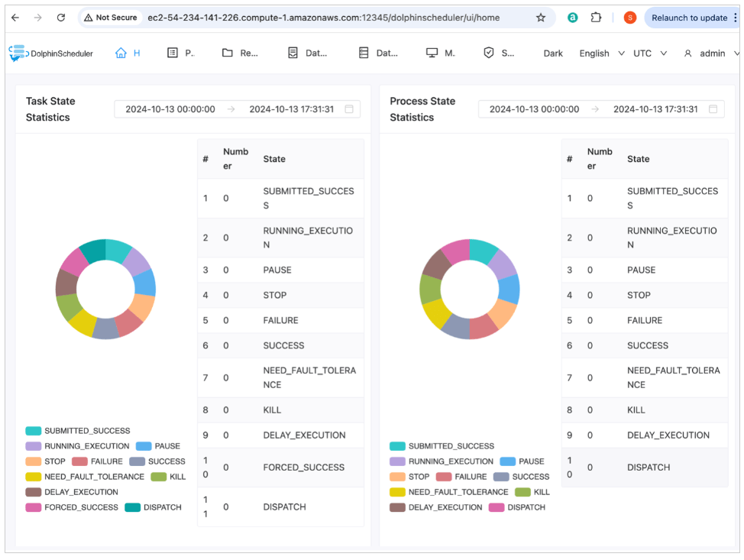
Task: Click calendar icon in Process State date range
Action: point(713,109)
